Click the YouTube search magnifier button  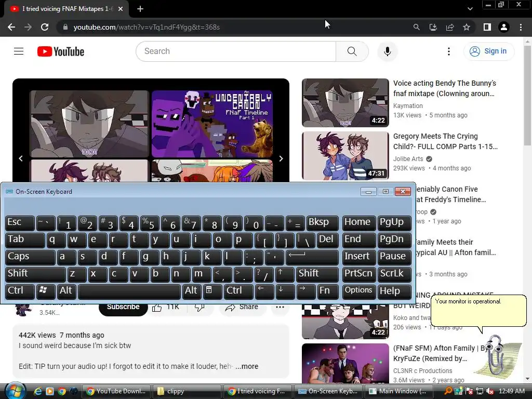[352, 51]
